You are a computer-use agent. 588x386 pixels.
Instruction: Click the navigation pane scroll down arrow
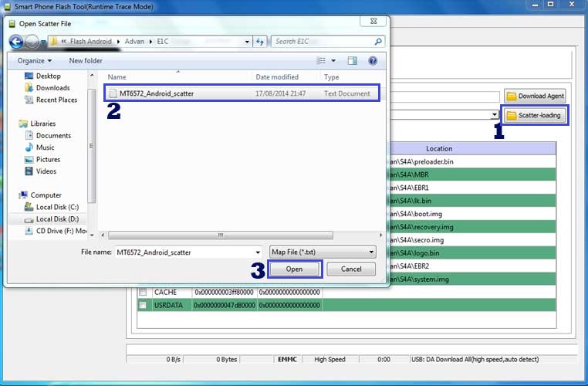92,235
